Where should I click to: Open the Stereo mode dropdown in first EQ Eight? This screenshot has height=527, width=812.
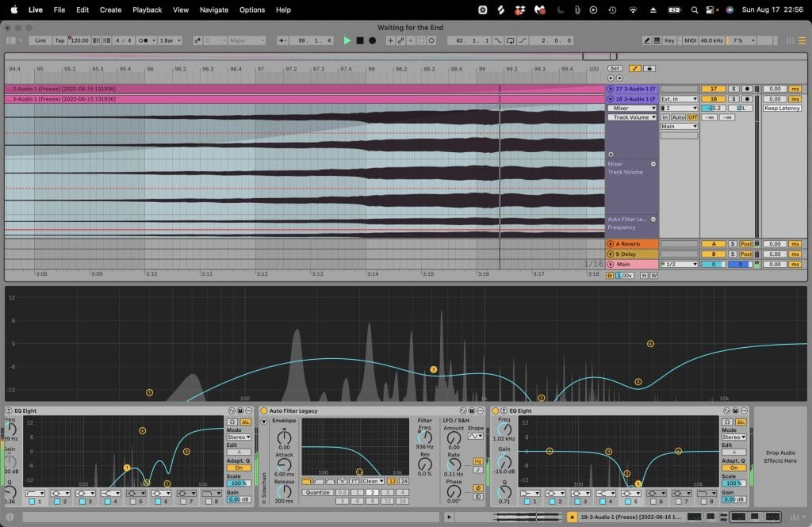[x=238, y=437]
